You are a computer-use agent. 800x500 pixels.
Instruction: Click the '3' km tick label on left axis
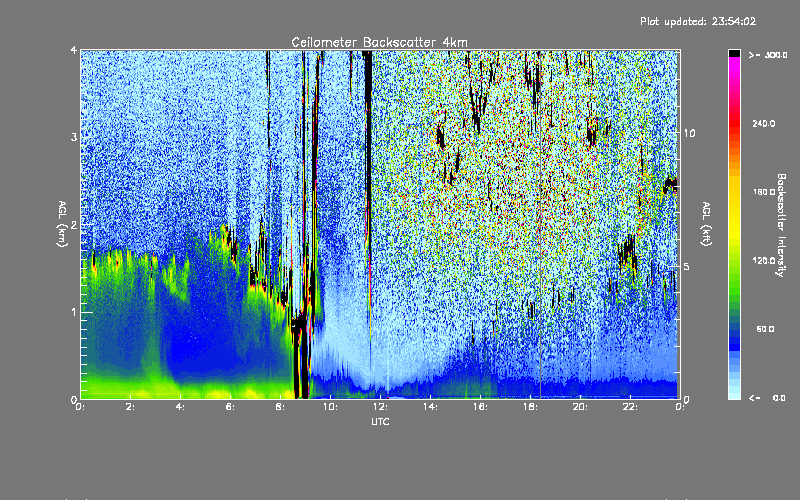tap(74, 137)
